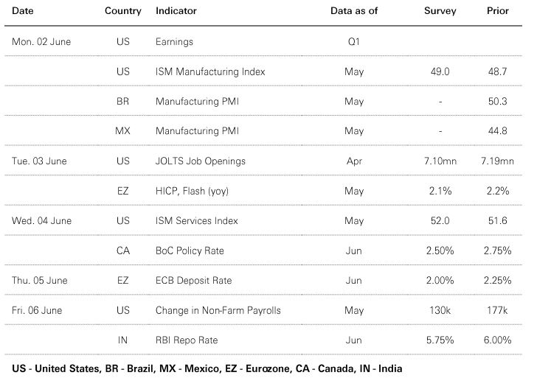Click the country abbreviations footnote
This screenshot has width=551, height=392.
coord(207,368)
